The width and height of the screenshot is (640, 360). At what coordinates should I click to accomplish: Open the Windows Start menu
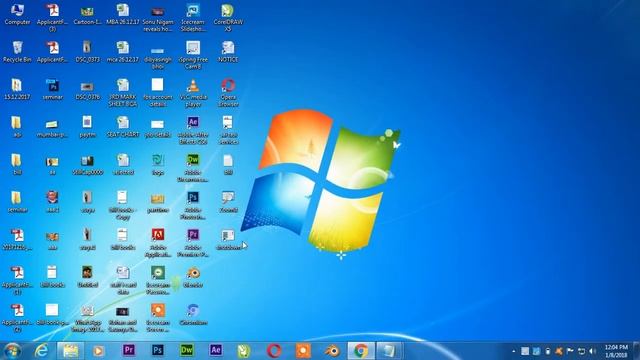pyautogui.click(x=12, y=351)
